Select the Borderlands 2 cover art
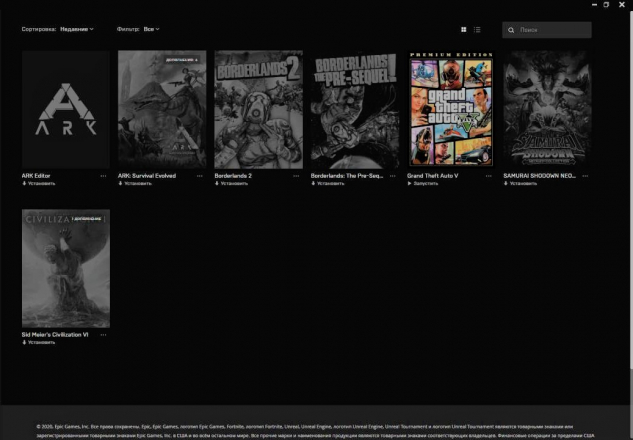 tap(258, 109)
